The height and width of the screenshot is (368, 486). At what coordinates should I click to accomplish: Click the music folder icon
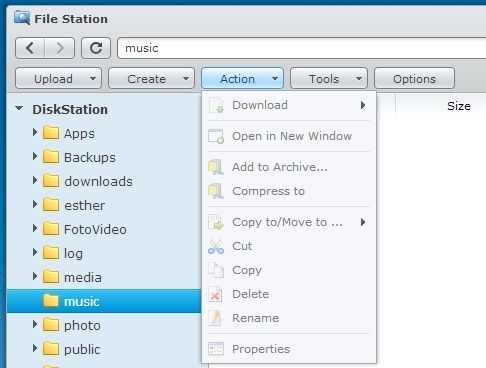[51, 301]
